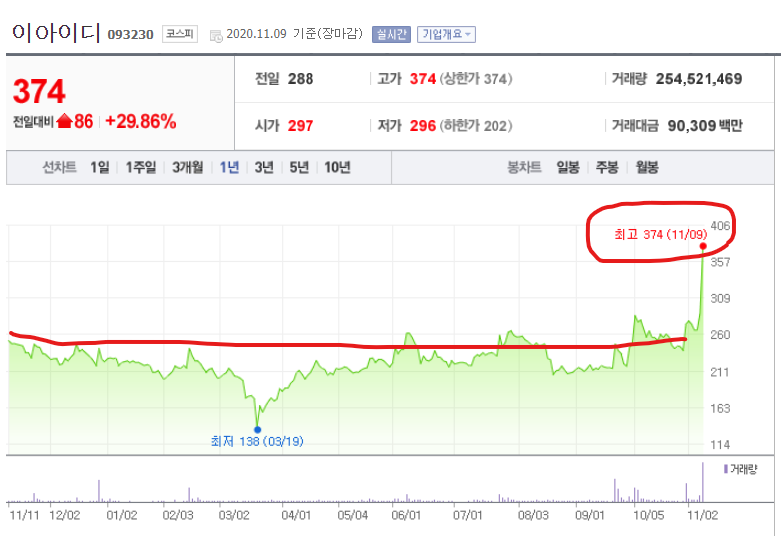Image resolution: width=781 pixels, height=536 pixels.
Task: Click the 거래량 value 254,521,469
Action: click(x=699, y=79)
